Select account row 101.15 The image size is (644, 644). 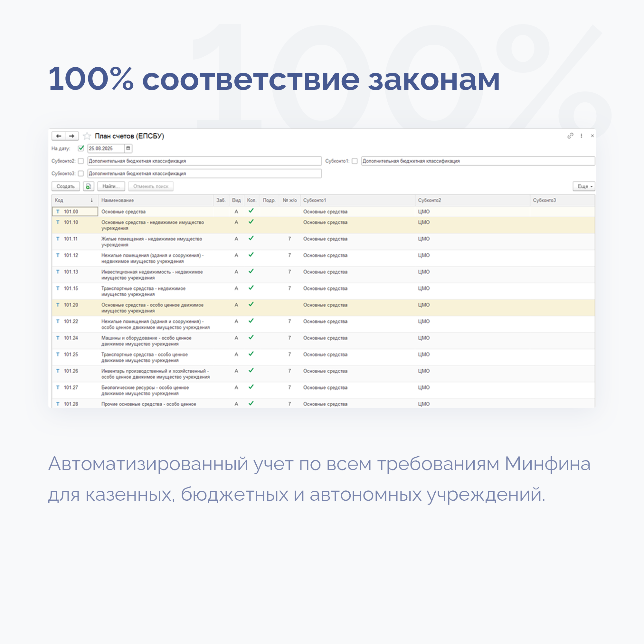pos(323,291)
